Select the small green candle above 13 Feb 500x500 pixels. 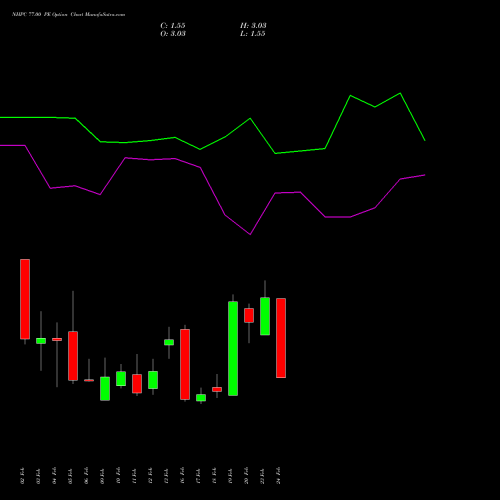[169, 342]
